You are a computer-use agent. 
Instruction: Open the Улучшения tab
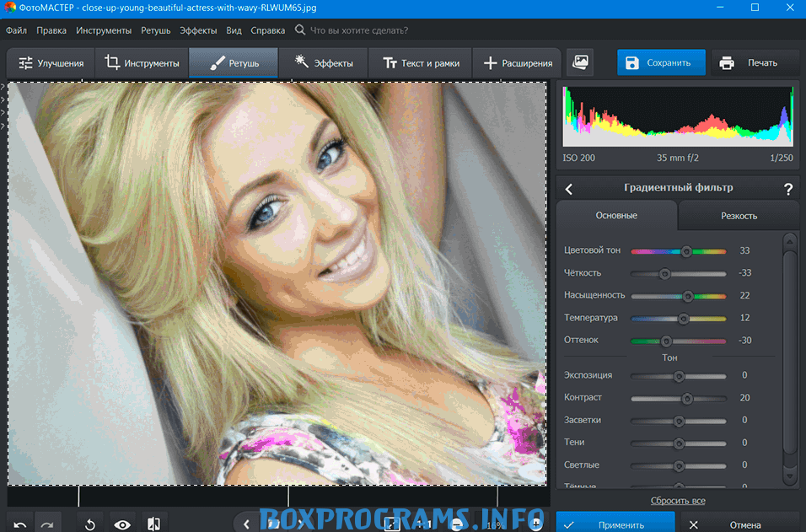51,62
